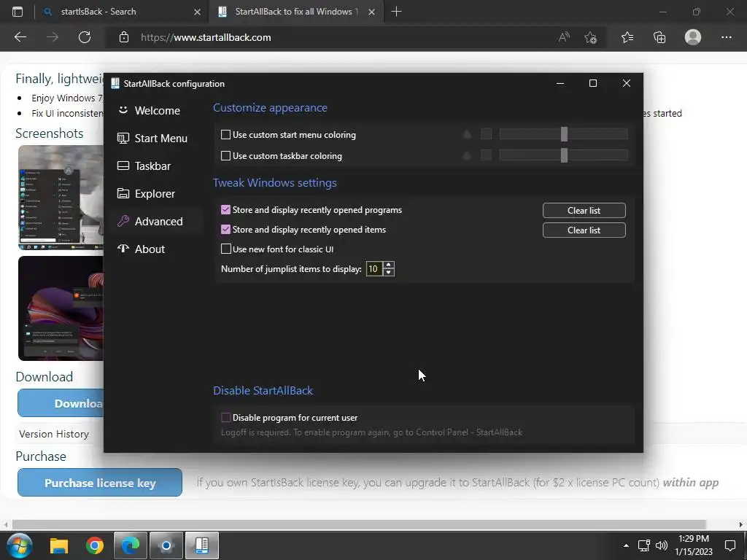The image size is (747, 560).
Task: Click the StartAllBack configuration title bar icon
Action: click(115, 83)
